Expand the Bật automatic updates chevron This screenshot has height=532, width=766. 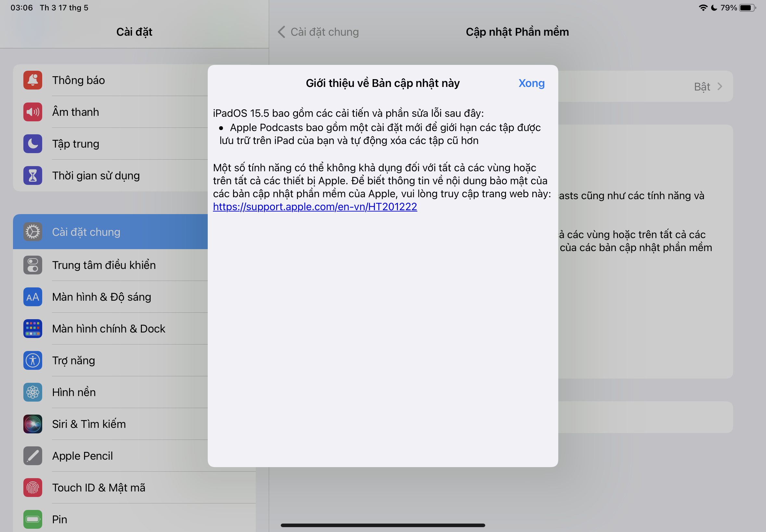tap(720, 87)
